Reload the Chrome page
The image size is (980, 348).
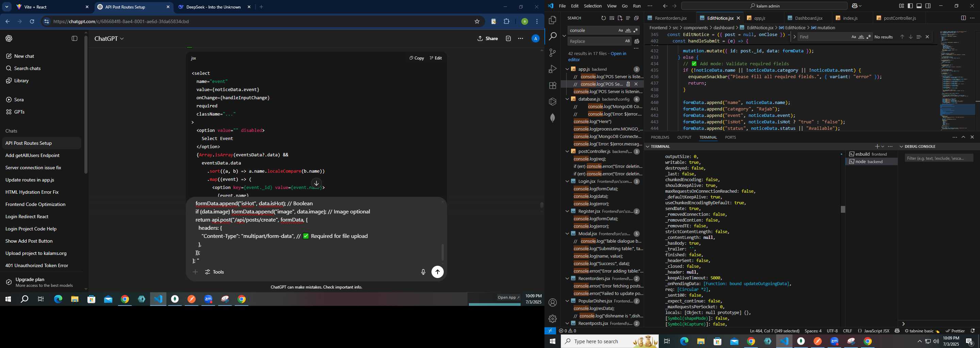point(32,22)
